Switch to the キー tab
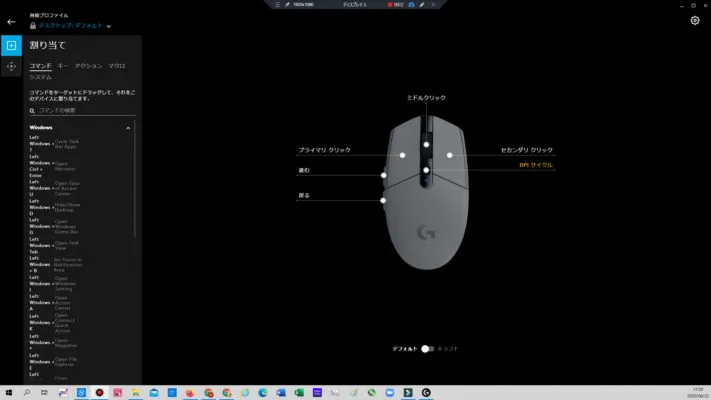Screen dimensions: 711x400 click(x=63, y=66)
